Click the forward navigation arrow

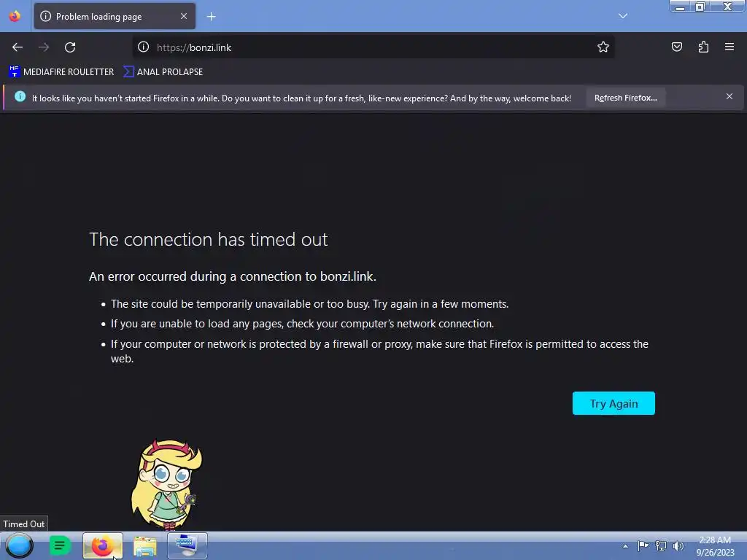(44, 47)
